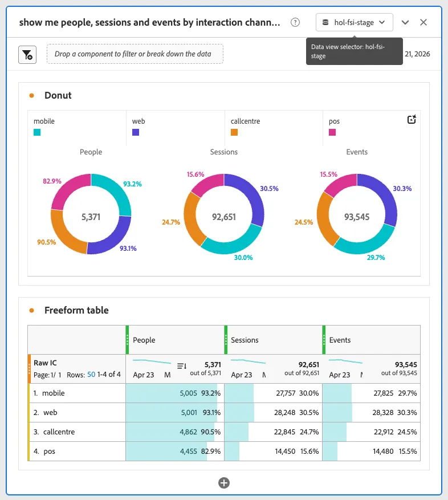This screenshot has height=500, width=448.
Task: Click the Donut chart export icon
Action: pos(412,119)
